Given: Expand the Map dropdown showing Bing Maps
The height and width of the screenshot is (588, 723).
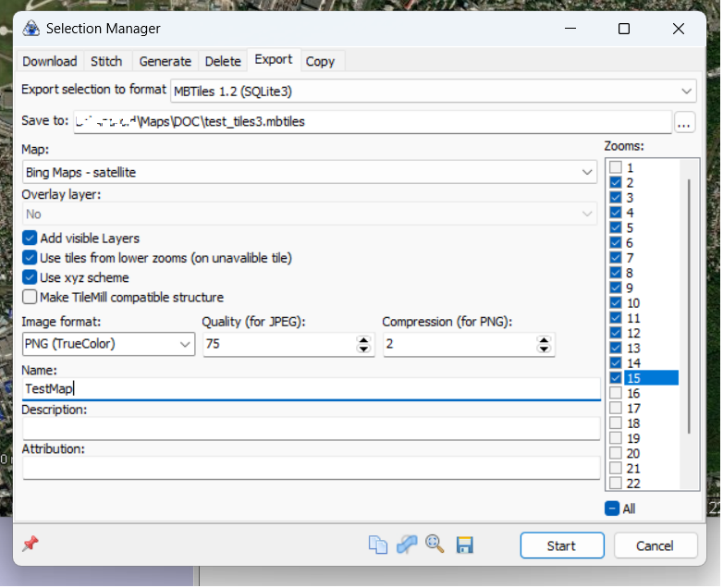Looking at the screenshot, I should [310, 172].
